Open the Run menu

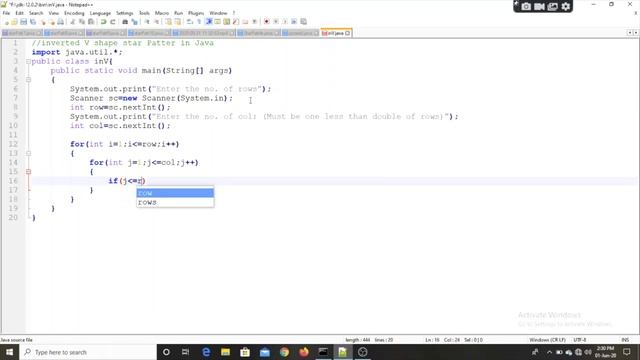(178, 13)
